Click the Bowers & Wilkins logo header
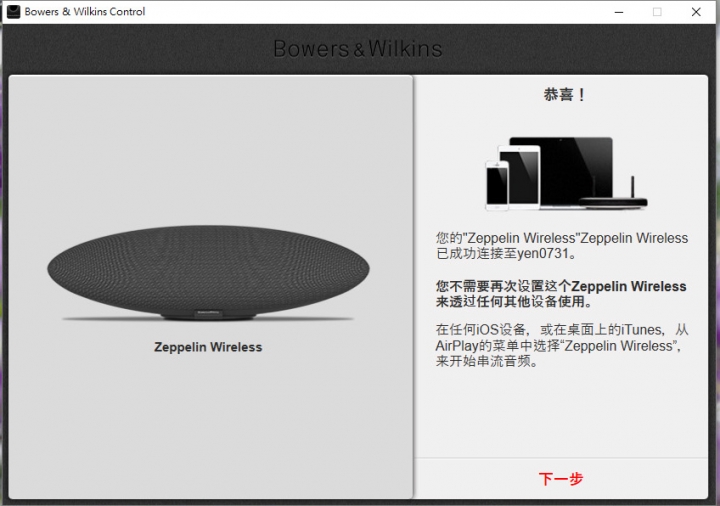This screenshot has height=506, width=720. coord(358,49)
